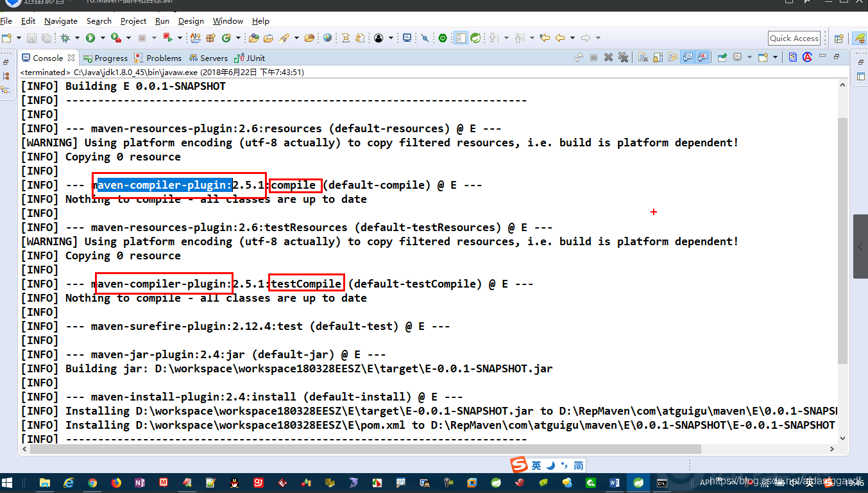Open the dropdown next to the Run icon
Image resolution: width=868 pixels, height=493 pixels.
click(102, 38)
